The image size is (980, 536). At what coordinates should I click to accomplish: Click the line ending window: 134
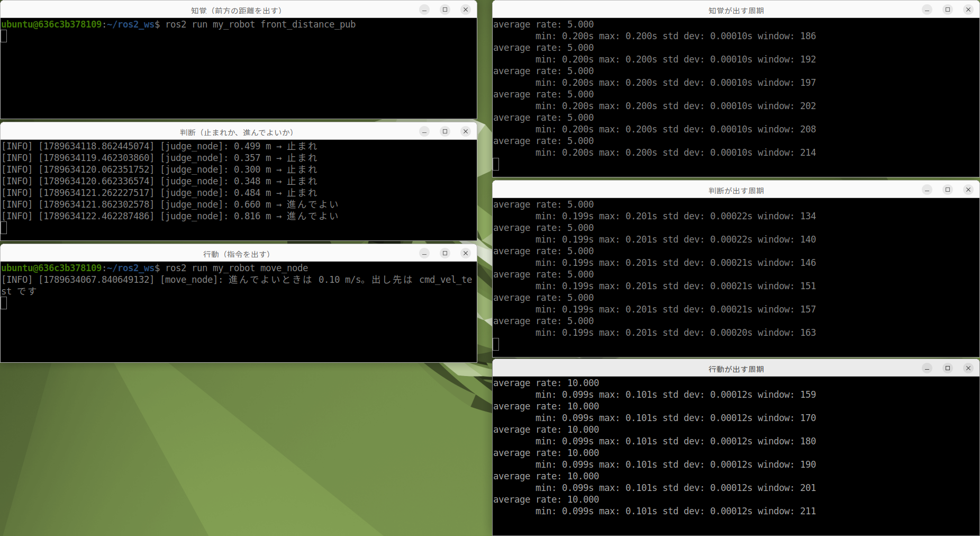coord(676,216)
